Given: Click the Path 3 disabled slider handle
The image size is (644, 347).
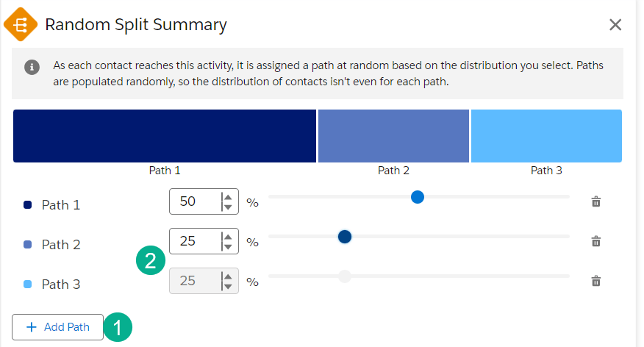Looking at the screenshot, I should tap(344, 276).
